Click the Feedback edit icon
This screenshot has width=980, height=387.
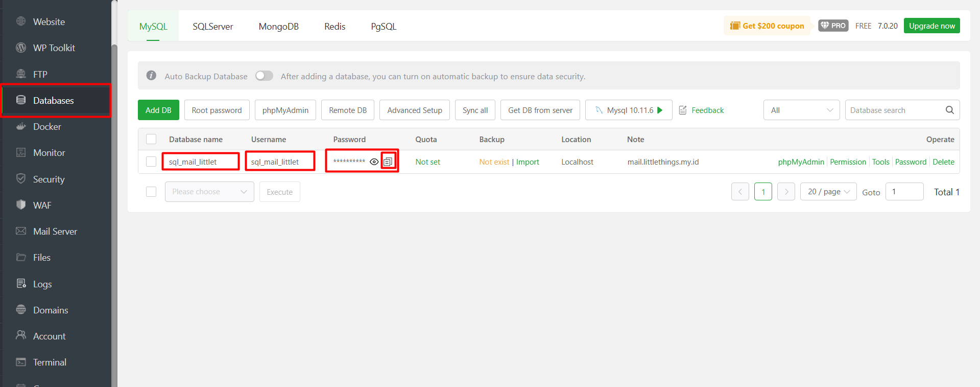click(683, 110)
